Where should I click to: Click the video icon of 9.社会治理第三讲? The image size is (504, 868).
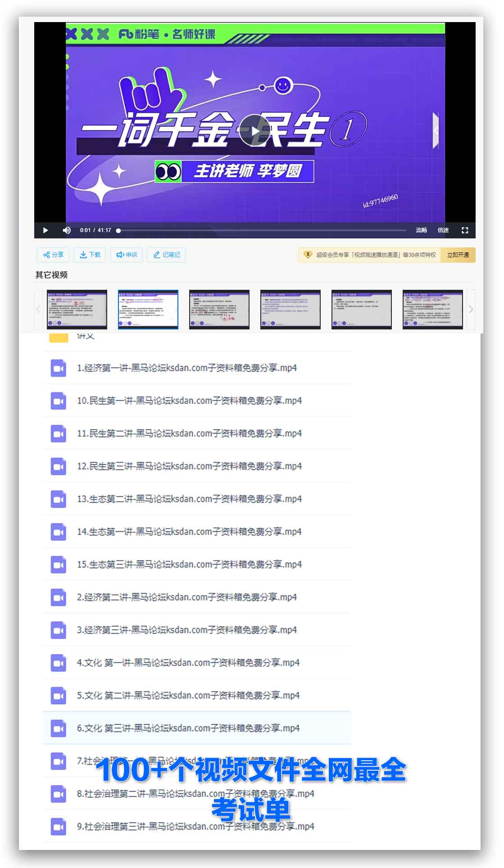pyautogui.click(x=59, y=827)
